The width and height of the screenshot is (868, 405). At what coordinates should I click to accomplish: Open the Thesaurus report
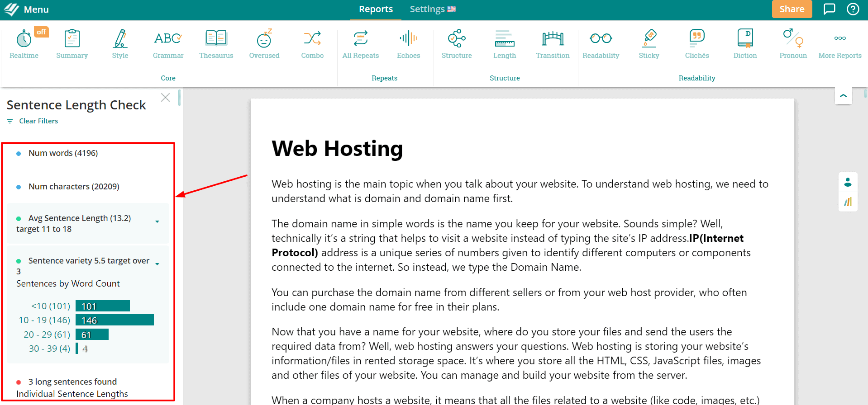[x=216, y=44]
